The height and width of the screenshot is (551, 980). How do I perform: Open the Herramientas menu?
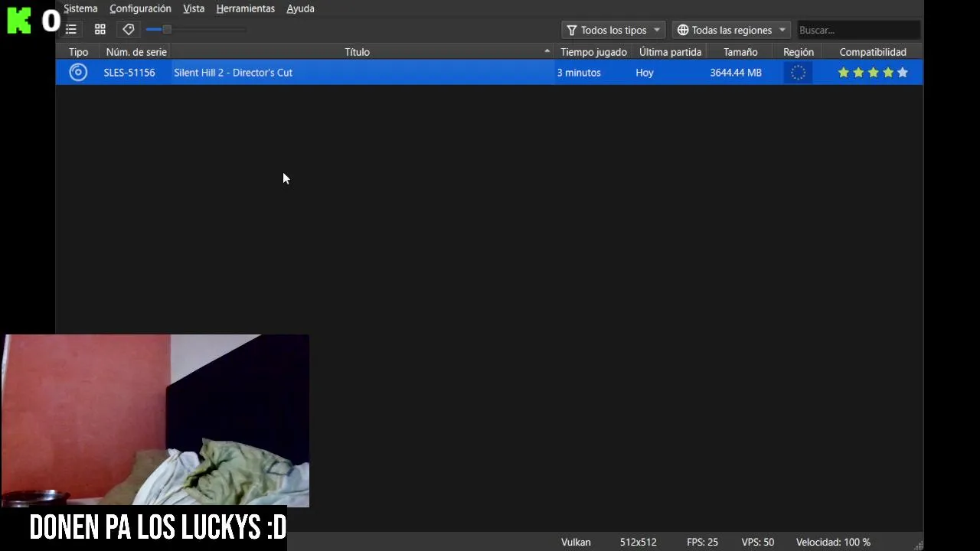[246, 8]
